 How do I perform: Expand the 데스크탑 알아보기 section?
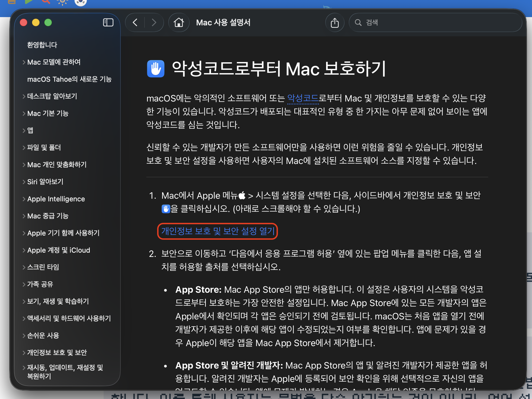(24, 96)
